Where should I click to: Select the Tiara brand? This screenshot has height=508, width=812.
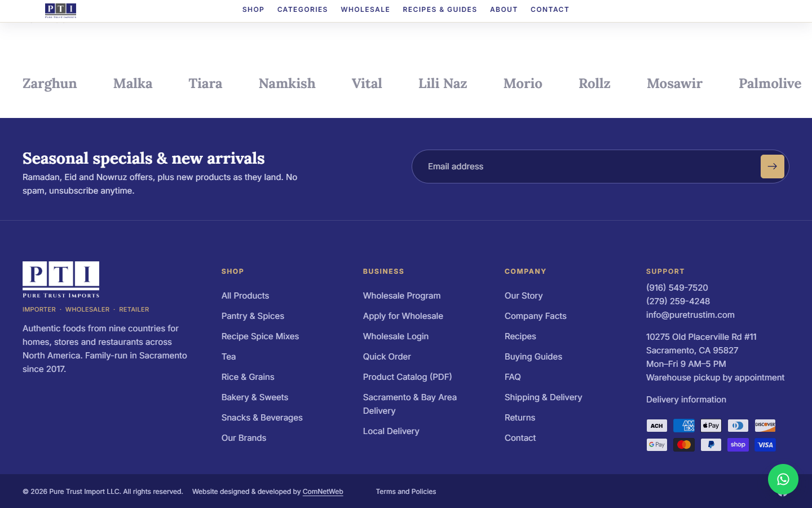tap(205, 84)
